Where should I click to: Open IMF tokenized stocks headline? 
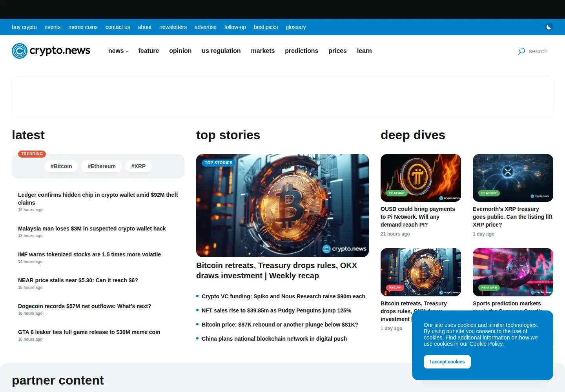tap(89, 254)
